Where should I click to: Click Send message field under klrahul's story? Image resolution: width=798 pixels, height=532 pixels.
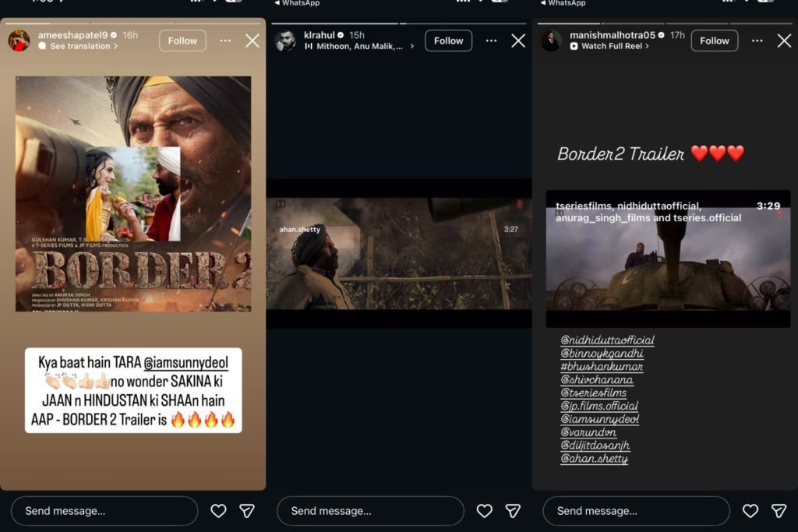(370, 511)
